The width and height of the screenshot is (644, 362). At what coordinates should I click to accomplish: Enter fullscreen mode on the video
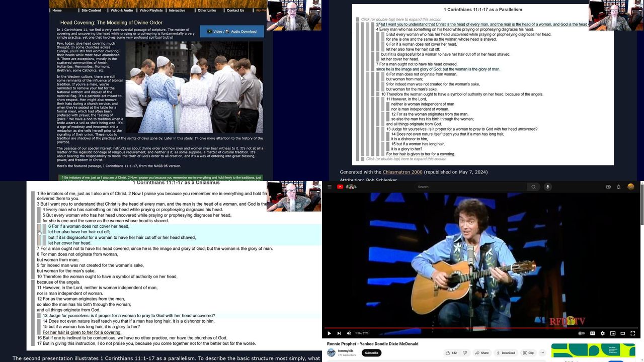coord(633,333)
